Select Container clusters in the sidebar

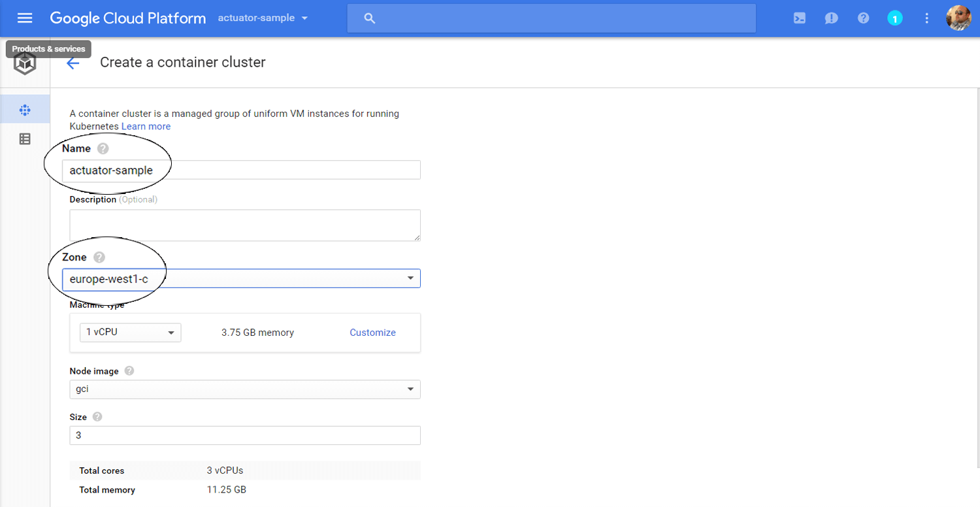pos(25,109)
